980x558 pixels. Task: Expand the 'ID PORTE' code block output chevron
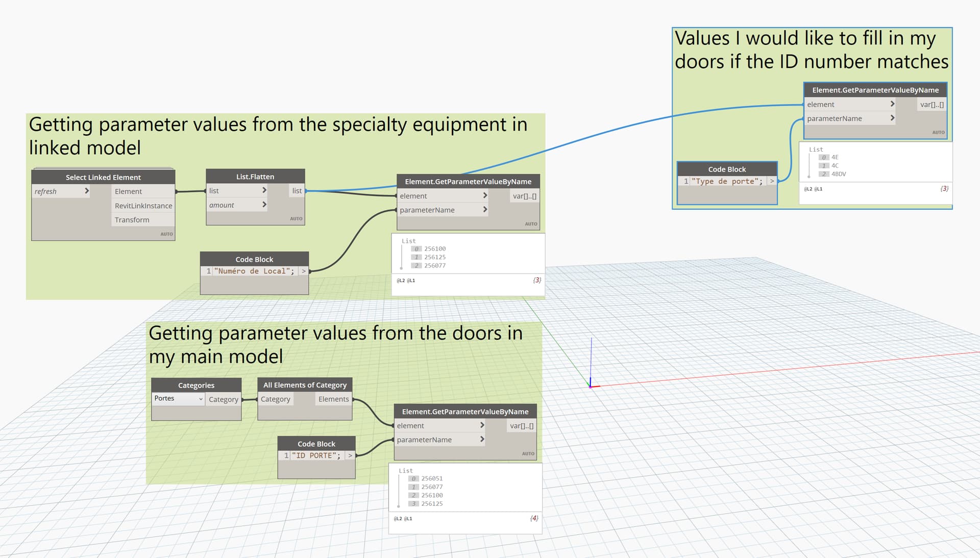350,455
